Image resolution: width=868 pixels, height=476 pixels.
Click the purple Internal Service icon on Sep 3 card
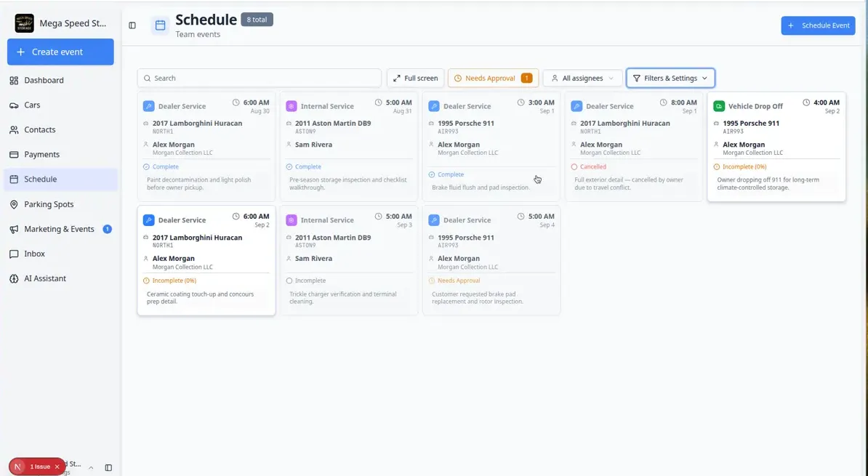(292, 219)
